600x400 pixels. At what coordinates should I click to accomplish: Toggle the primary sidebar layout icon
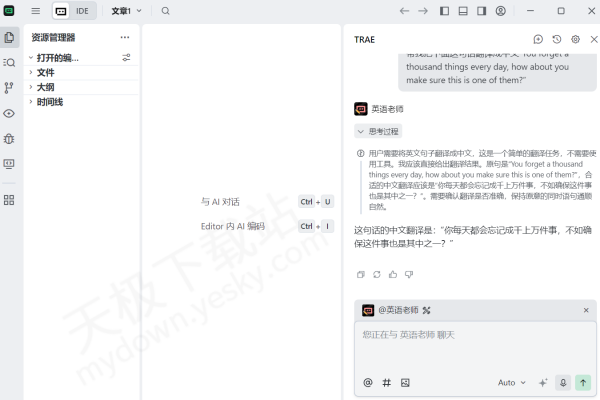click(x=443, y=11)
